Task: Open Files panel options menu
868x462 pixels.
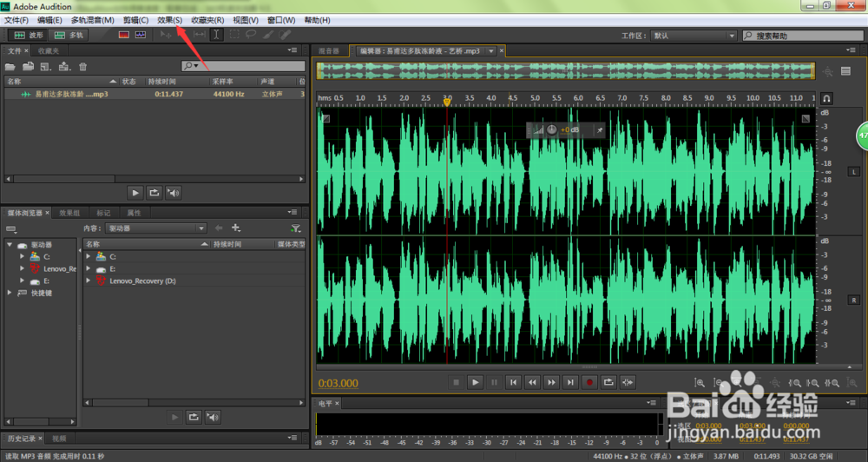Action: (x=293, y=50)
